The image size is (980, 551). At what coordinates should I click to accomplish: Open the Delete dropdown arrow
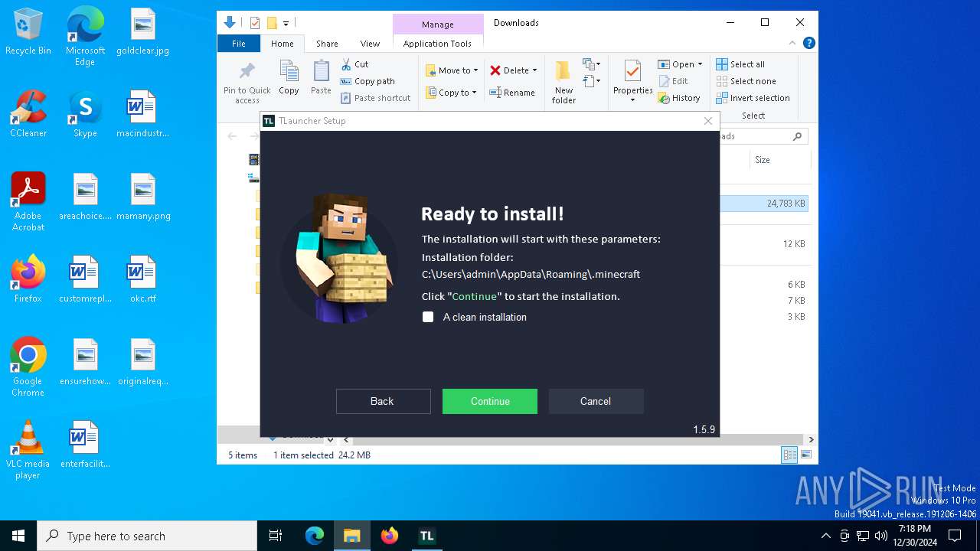534,70
